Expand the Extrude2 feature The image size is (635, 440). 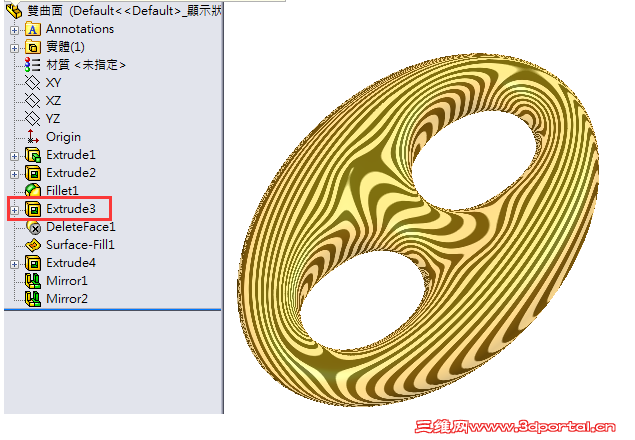14,174
